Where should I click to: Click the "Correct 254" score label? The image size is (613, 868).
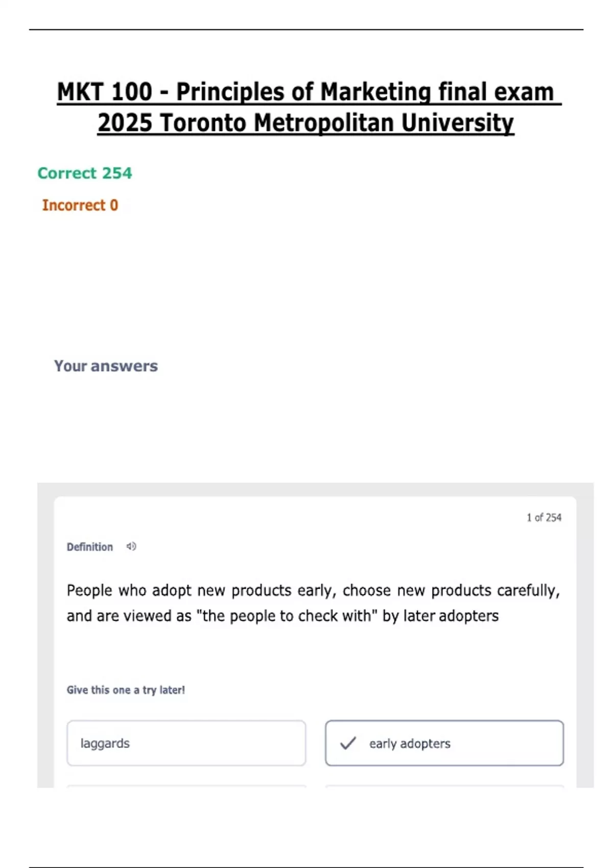pos(84,173)
